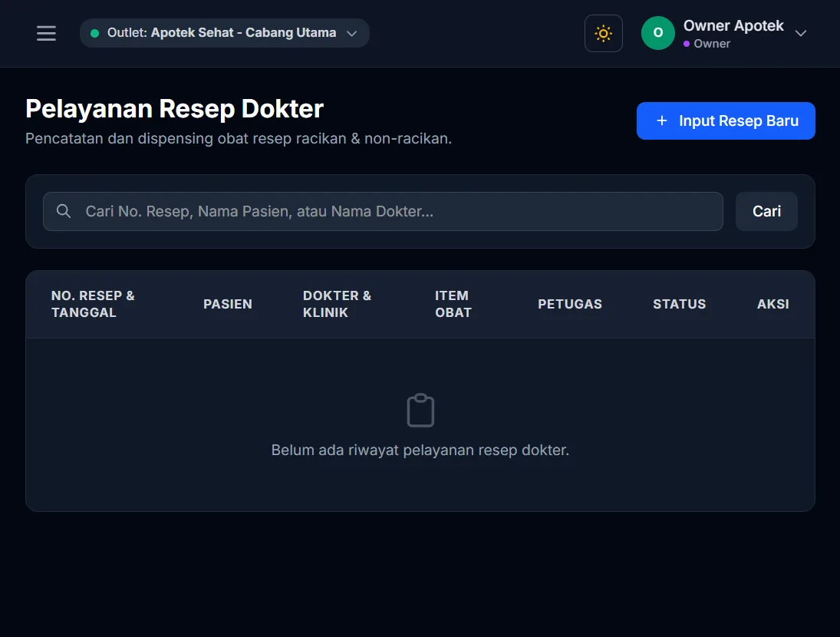Click the 'Belum ada riwayat pelayanan' message
Viewport: 840px width, 637px height.
(x=420, y=450)
